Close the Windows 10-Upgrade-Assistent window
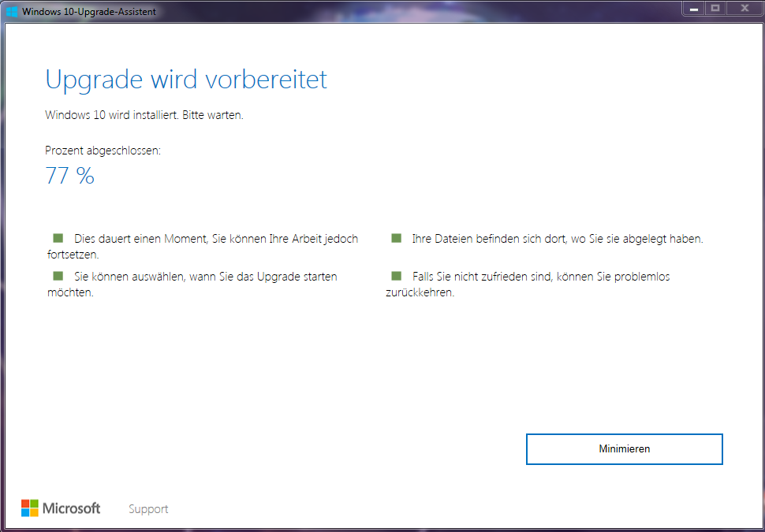The height and width of the screenshot is (532, 765). click(744, 9)
